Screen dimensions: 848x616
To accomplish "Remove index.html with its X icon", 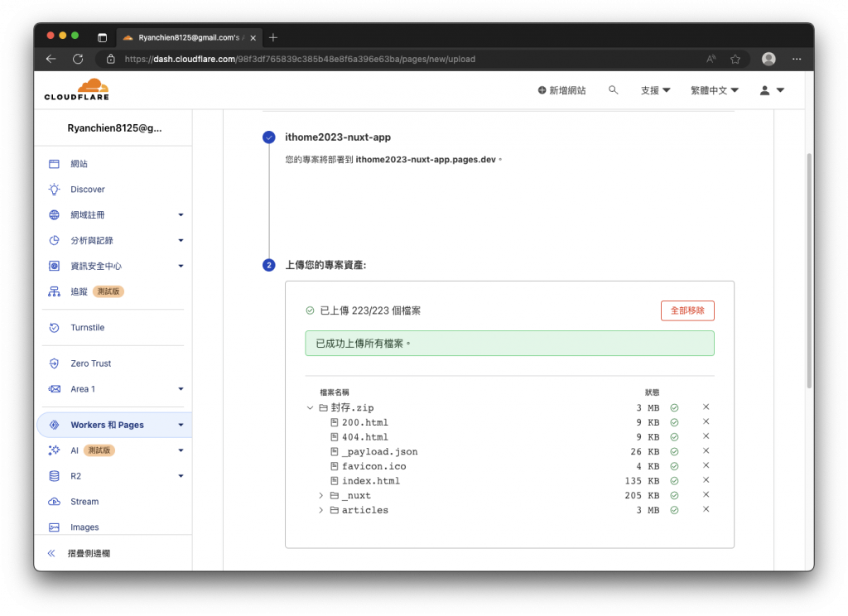I will 706,479.
